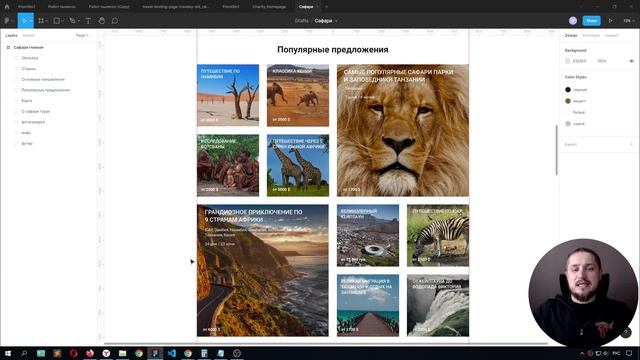This screenshot has width=640, height=360.
Task: Edit the Background hex value field
Action: (580, 61)
